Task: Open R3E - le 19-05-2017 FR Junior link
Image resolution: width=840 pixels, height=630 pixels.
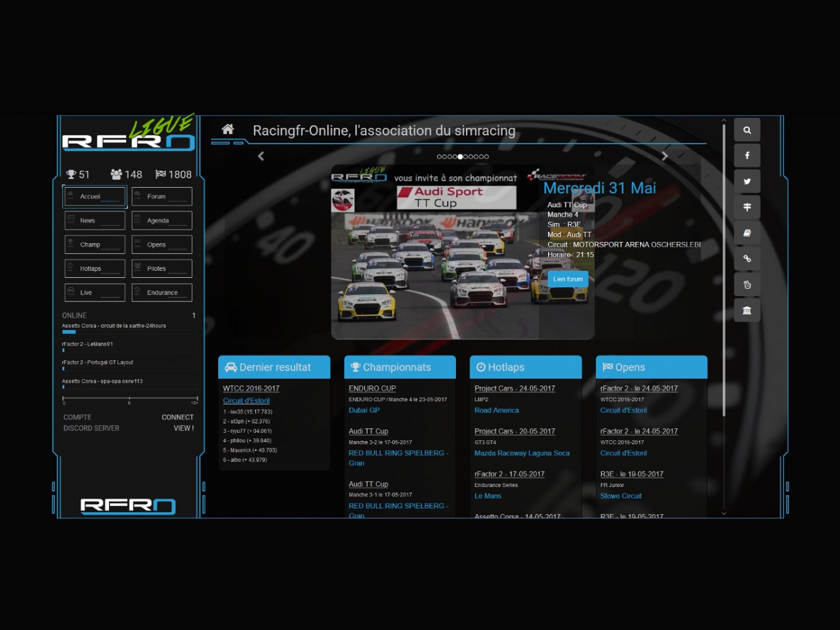Action: (631, 474)
